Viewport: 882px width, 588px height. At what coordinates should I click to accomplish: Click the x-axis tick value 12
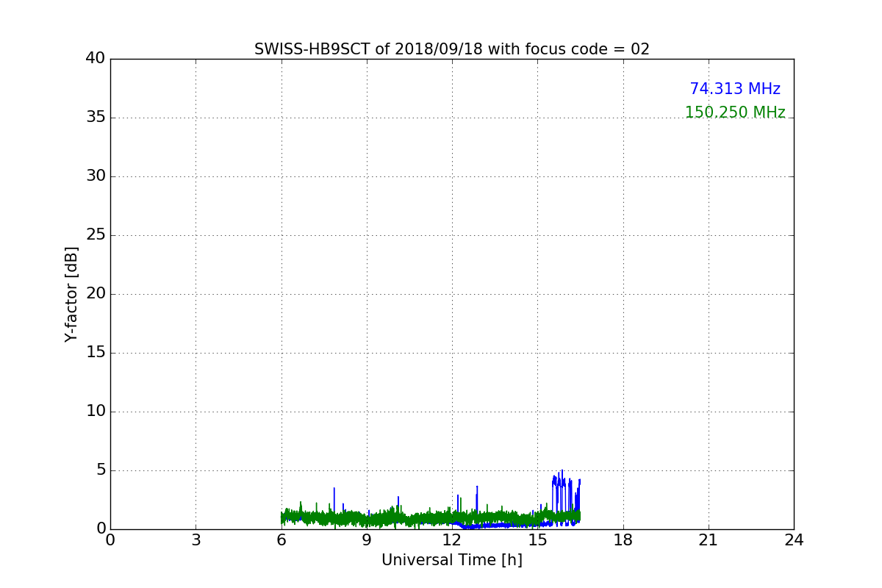tap(452, 540)
